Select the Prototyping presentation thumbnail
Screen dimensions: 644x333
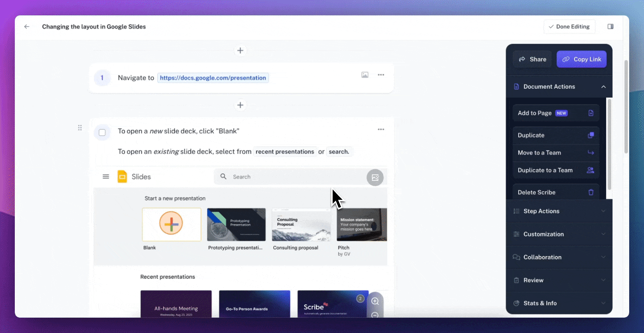coord(236,224)
